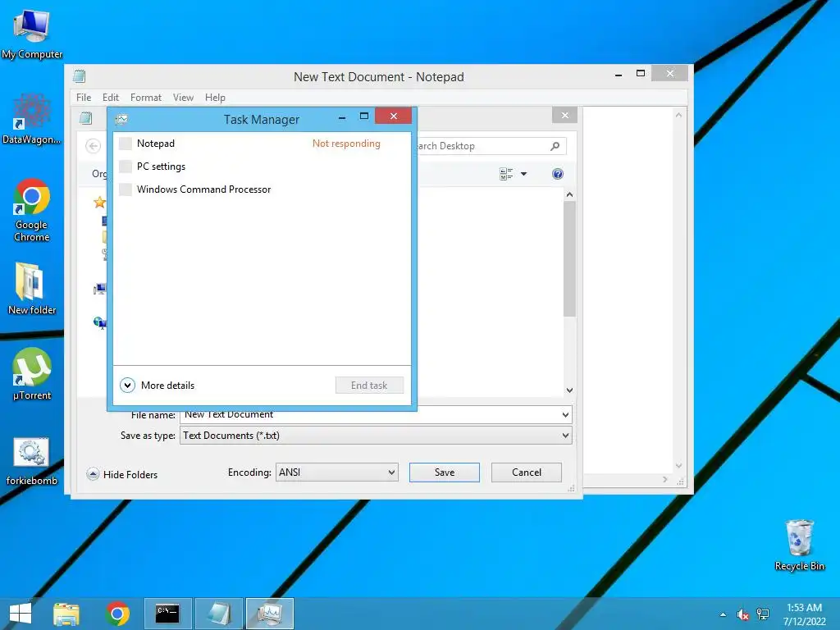Click the Save As dialog help icon
The image size is (840, 630).
(557, 174)
